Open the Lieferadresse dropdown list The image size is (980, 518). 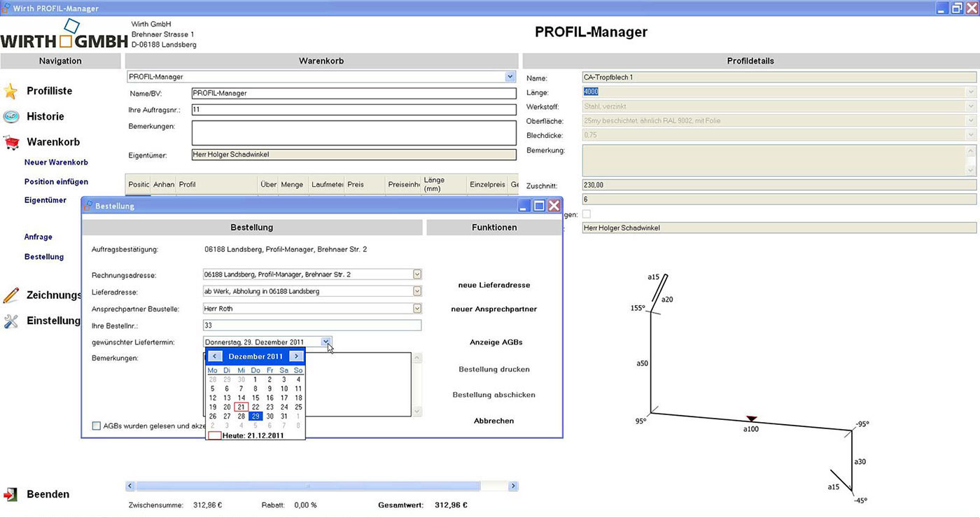coord(417,291)
